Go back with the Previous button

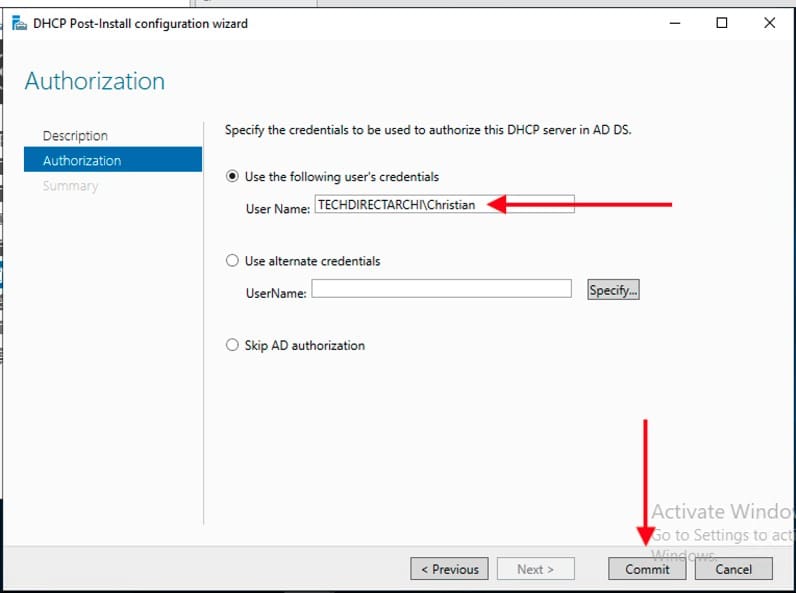coord(449,569)
